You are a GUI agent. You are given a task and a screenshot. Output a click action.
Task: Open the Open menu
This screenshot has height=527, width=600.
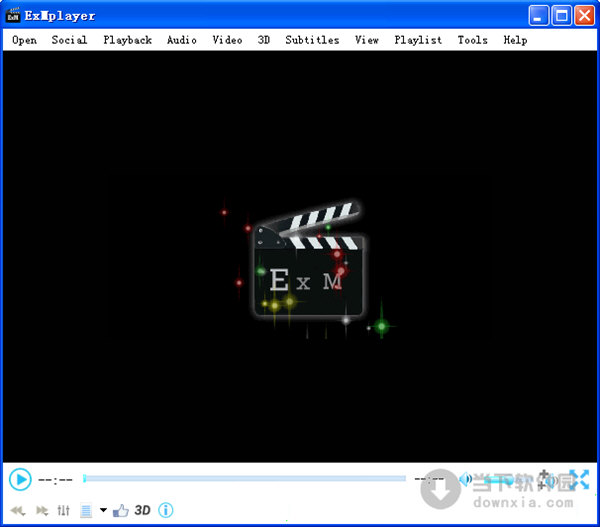24,40
